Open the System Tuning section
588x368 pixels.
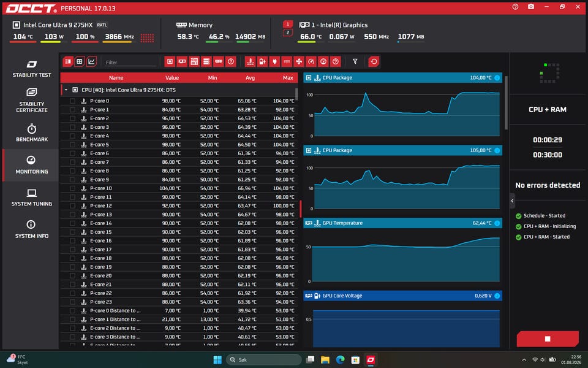pos(31,197)
